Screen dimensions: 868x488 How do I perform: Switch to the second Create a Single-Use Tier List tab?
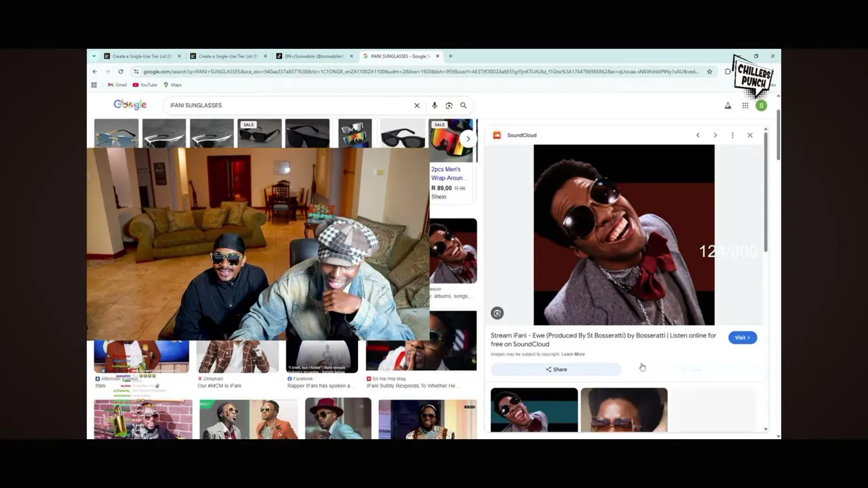pos(228,56)
